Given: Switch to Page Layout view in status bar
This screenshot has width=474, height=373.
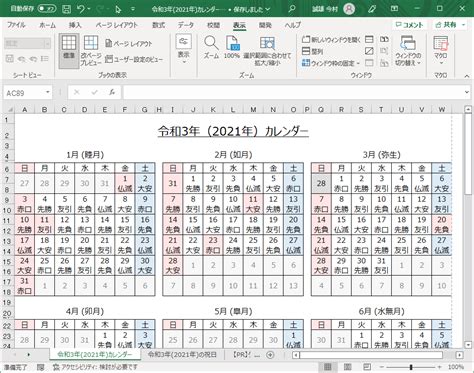Looking at the screenshot, I should (347, 367).
